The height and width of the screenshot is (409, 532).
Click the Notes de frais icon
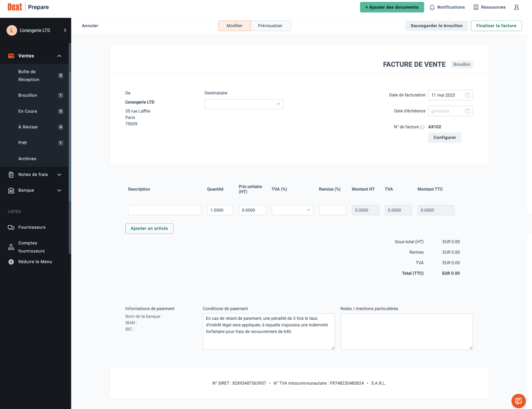coord(11,175)
